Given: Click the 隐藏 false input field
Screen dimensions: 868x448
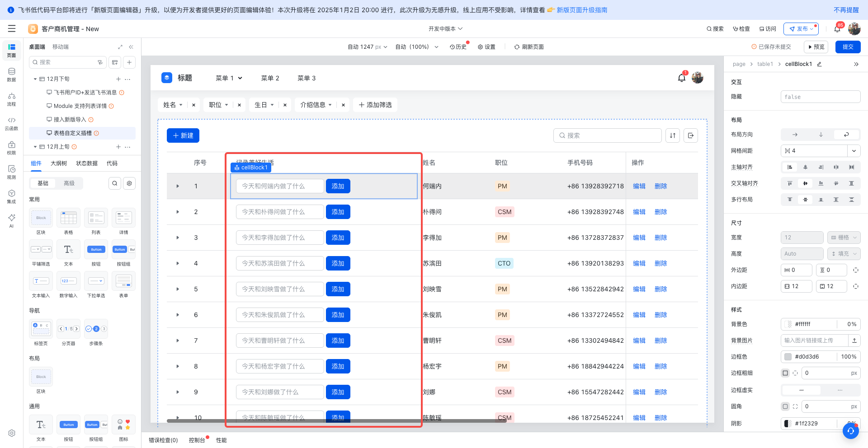Looking at the screenshot, I should tap(821, 97).
